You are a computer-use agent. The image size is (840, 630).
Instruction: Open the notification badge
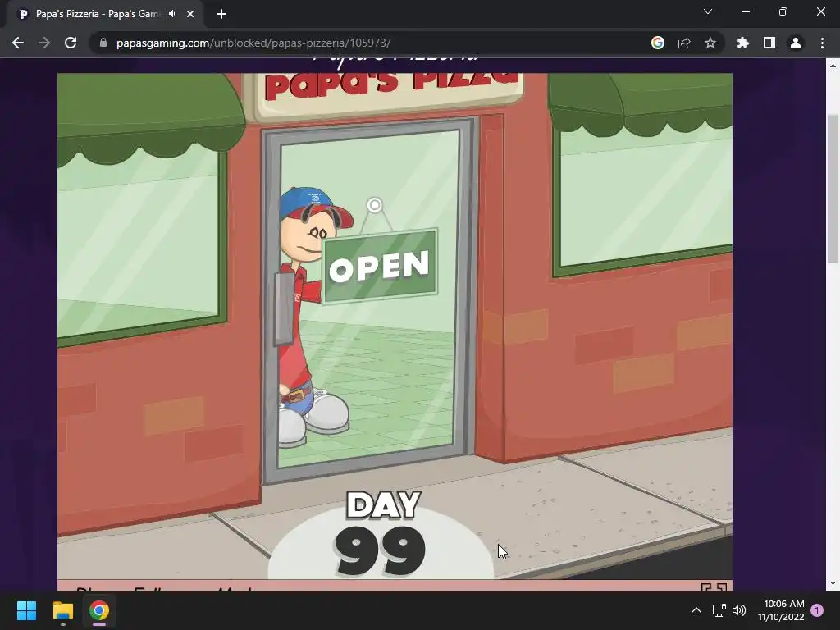(817, 610)
